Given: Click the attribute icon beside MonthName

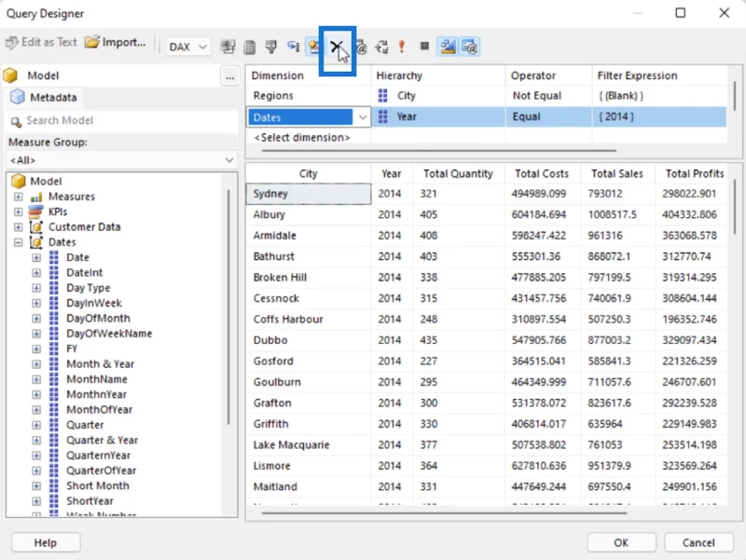Looking at the screenshot, I should coord(54,379).
